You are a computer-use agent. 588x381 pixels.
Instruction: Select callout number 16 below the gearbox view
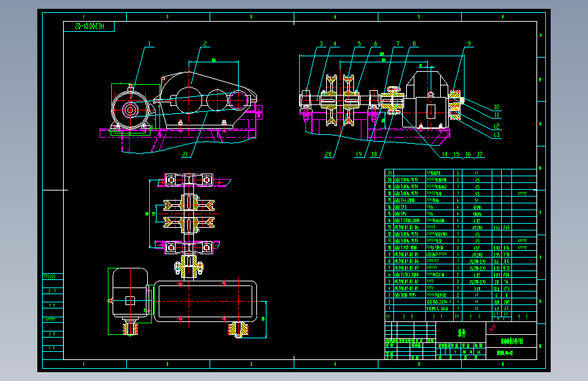click(468, 154)
